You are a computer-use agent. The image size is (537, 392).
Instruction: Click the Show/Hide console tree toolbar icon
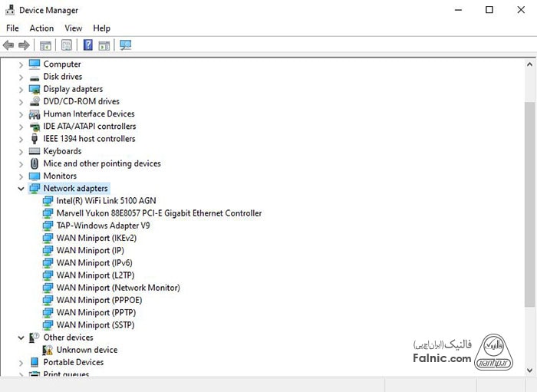(x=45, y=45)
